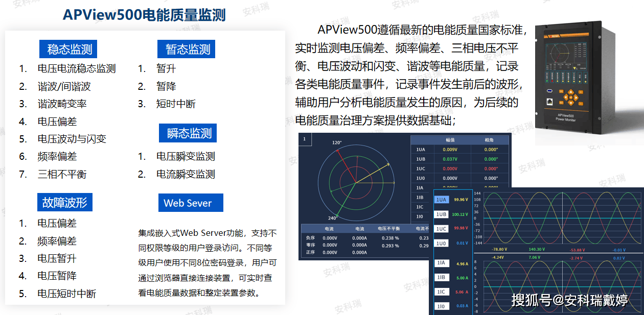Click the 5.00 A reading beside 1IB
Image resolution: width=644 pixels, height=315 pixels.
pyautogui.click(x=462, y=278)
